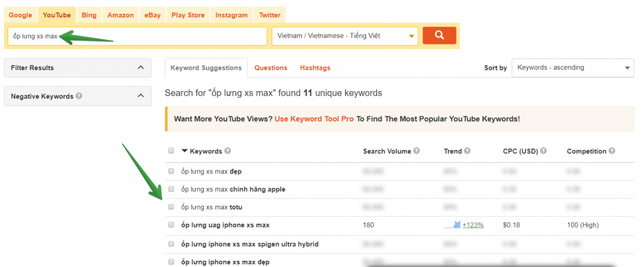Click sort triangle next to Keywords header

(184, 151)
